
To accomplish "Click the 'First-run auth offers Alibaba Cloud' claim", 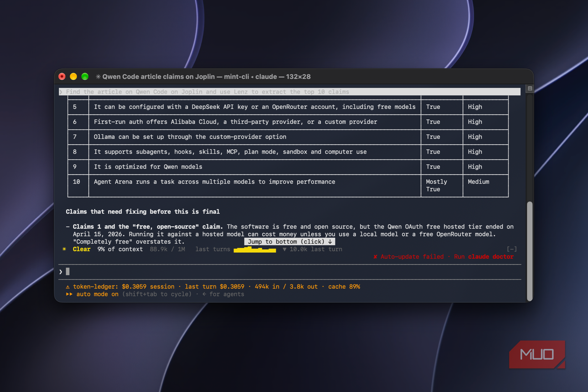I will click(x=235, y=122).
